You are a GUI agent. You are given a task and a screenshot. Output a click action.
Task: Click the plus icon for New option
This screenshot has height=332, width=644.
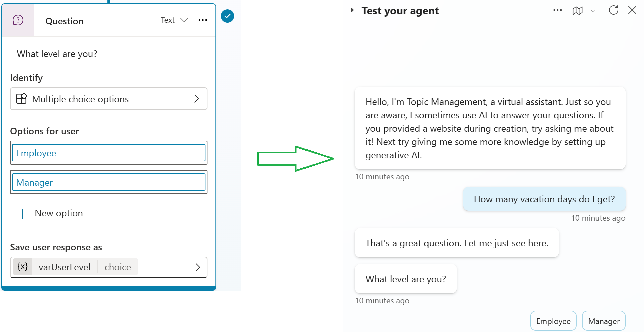[23, 214]
